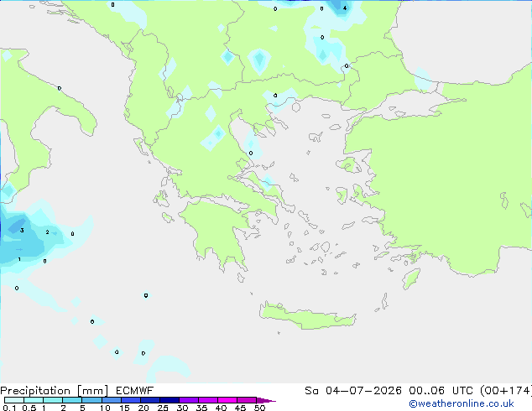
Task: Click the 15 mm legend color swatch
Action: 131,400
